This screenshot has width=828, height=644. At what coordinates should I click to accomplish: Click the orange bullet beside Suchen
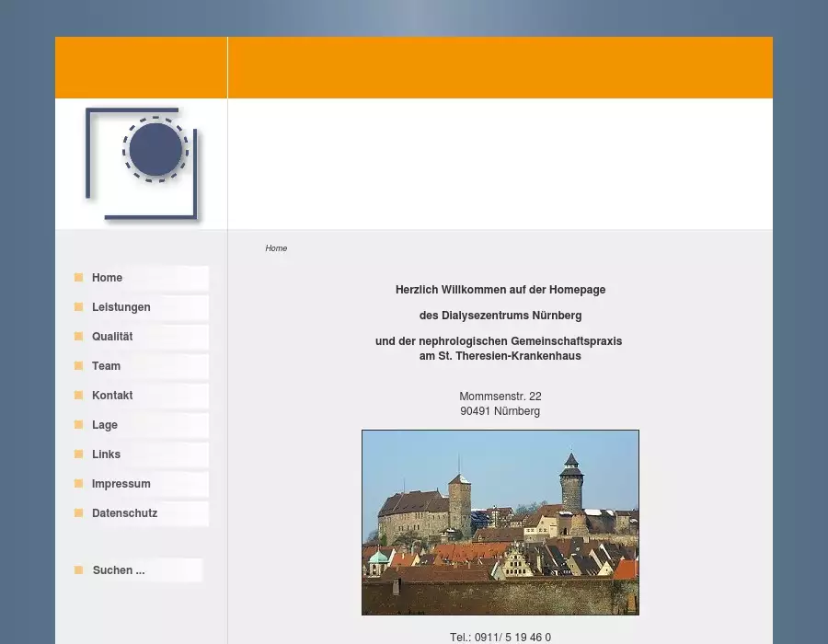point(79,570)
